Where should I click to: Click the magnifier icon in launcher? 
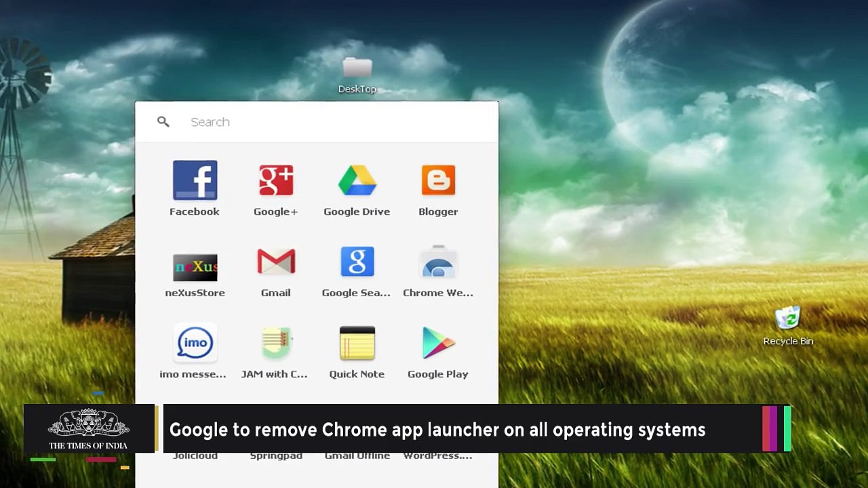coord(163,121)
